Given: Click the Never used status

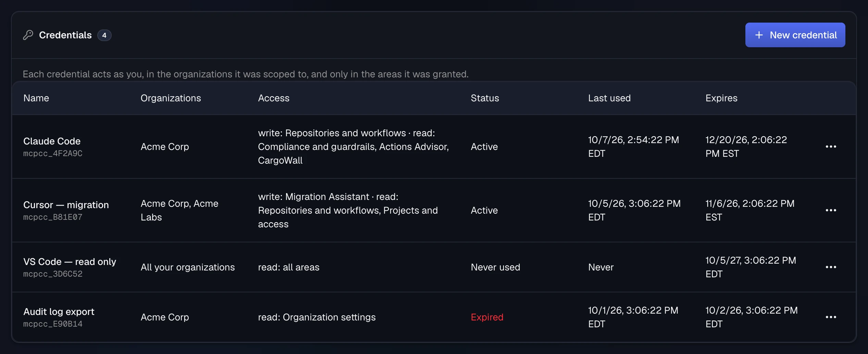Looking at the screenshot, I should (x=495, y=267).
